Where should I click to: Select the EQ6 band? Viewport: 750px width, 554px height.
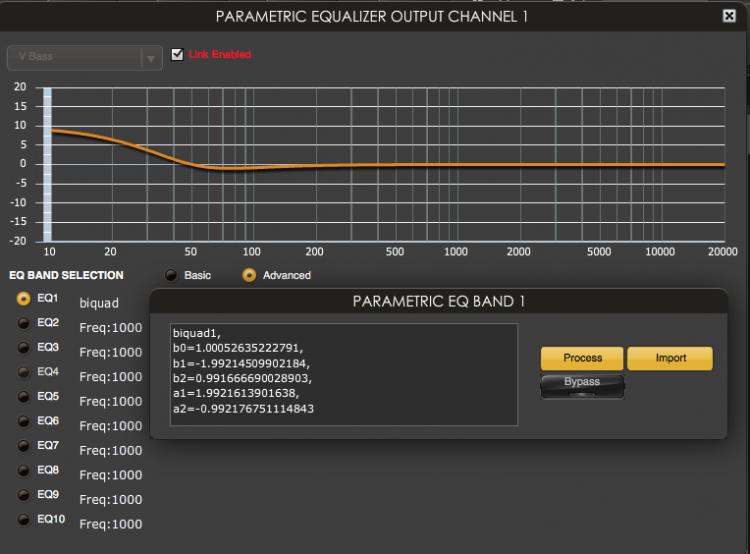(23, 421)
